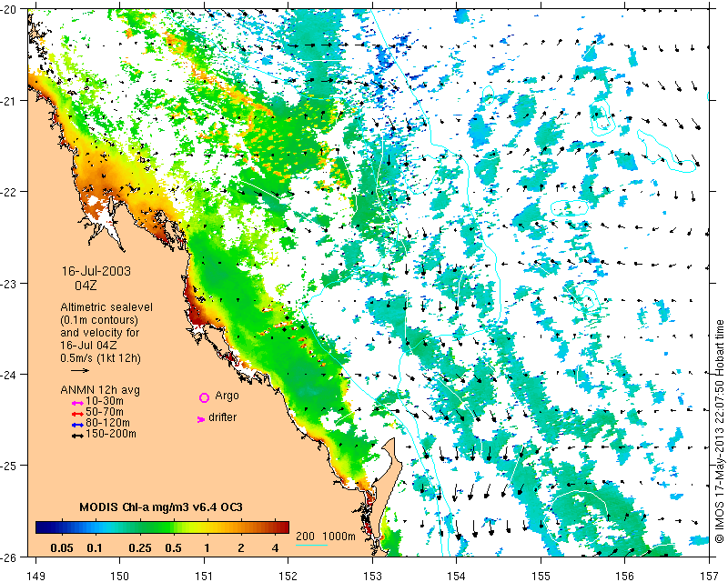Click the Argo legend label
The width and height of the screenshot is (728, 582).
click(227, 396)
